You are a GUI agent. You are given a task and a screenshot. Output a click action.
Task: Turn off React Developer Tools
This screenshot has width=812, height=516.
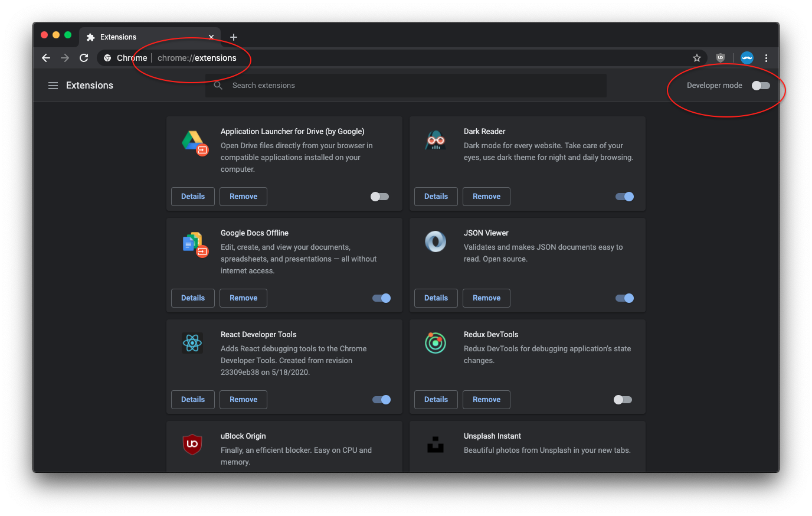coord(381,400)
